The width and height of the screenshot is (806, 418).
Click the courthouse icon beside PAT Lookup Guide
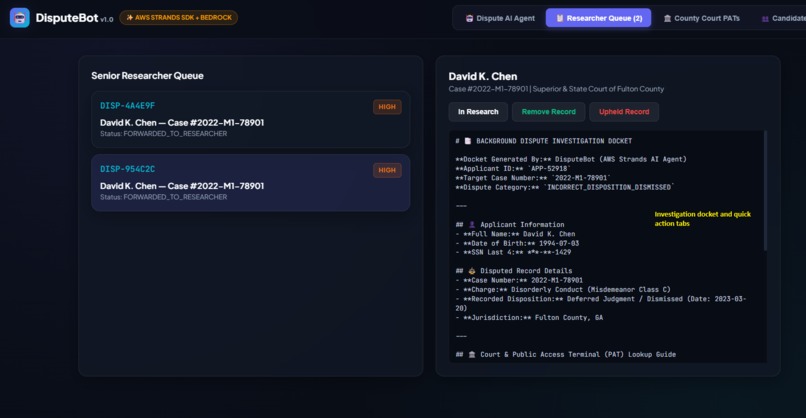pyautogui.click(x=472, y=355)
